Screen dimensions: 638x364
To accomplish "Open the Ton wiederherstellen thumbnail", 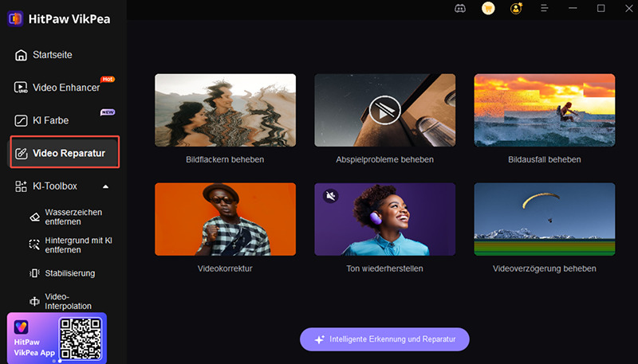I will pyautogui.click(x=384, y=219).
